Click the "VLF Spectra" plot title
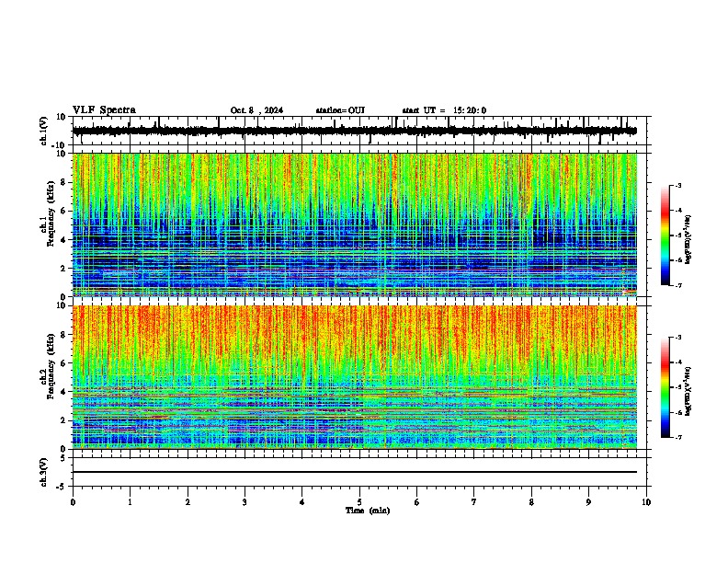 (105, 109)
